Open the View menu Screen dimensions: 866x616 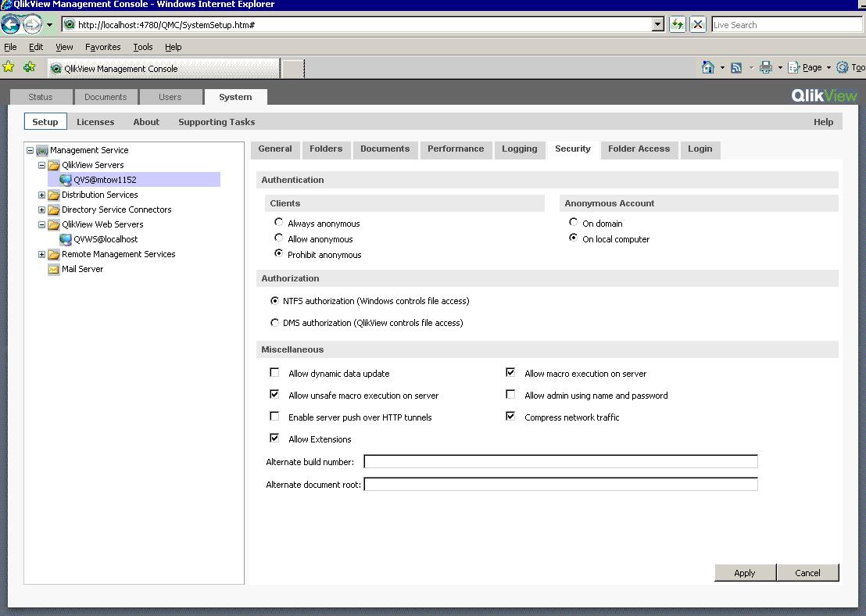[64, 47]
